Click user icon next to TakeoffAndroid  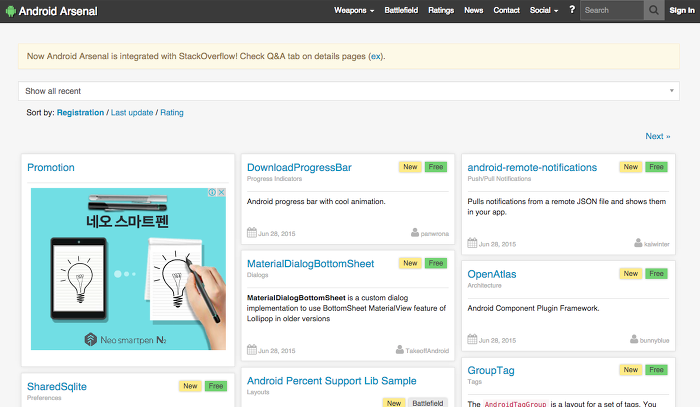click(x=400, y=349)
